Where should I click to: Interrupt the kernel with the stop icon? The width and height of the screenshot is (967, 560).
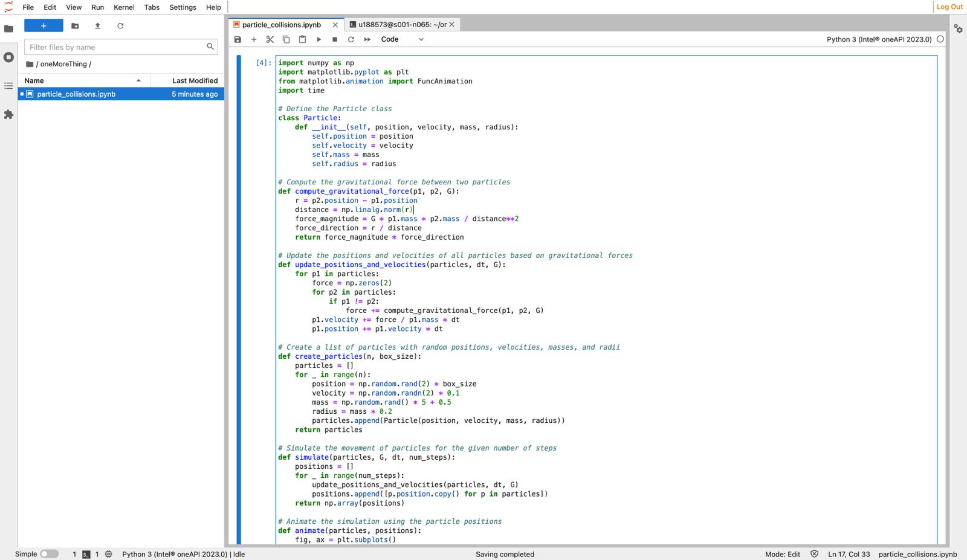click(x=334, y=39)
